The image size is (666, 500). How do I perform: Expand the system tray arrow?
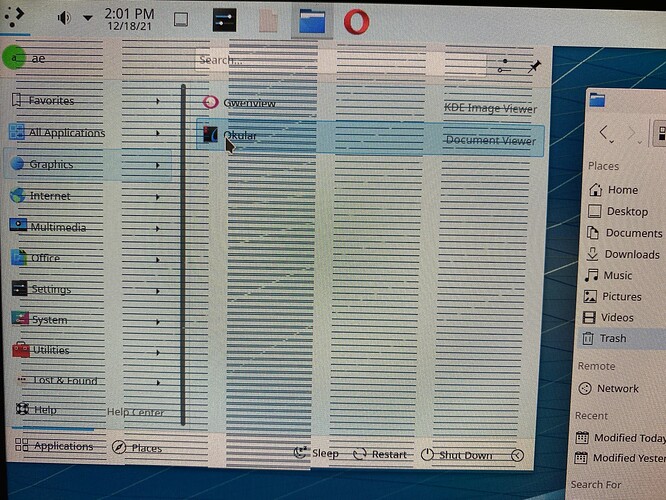tap(87, 18)
